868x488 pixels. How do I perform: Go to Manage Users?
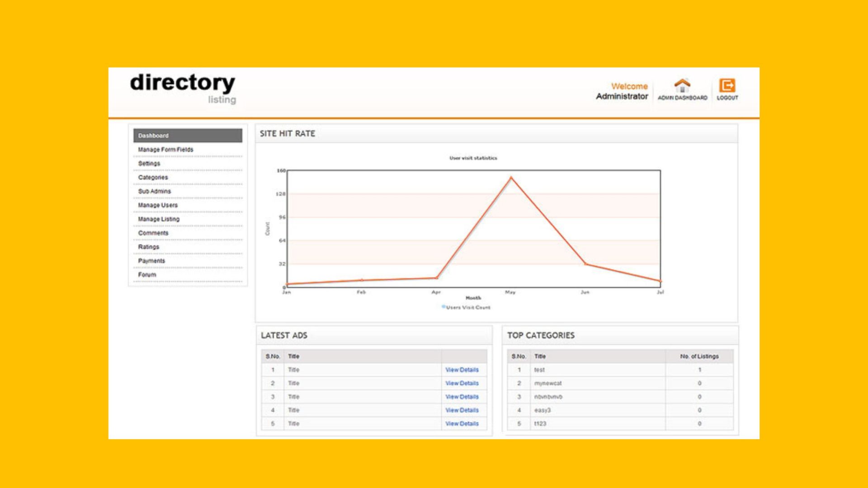pyautogui.click(x=157, y=205)
